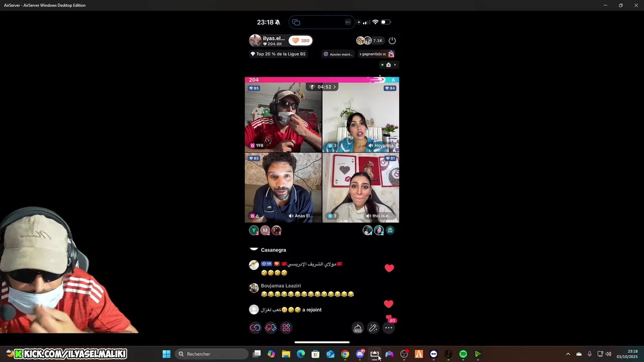The height and width of the screenshot is (362, 644).
Task: Open kick.com/ilyaselmaliki overlay link
Action: pyautogui.click(x=70, y=354)
